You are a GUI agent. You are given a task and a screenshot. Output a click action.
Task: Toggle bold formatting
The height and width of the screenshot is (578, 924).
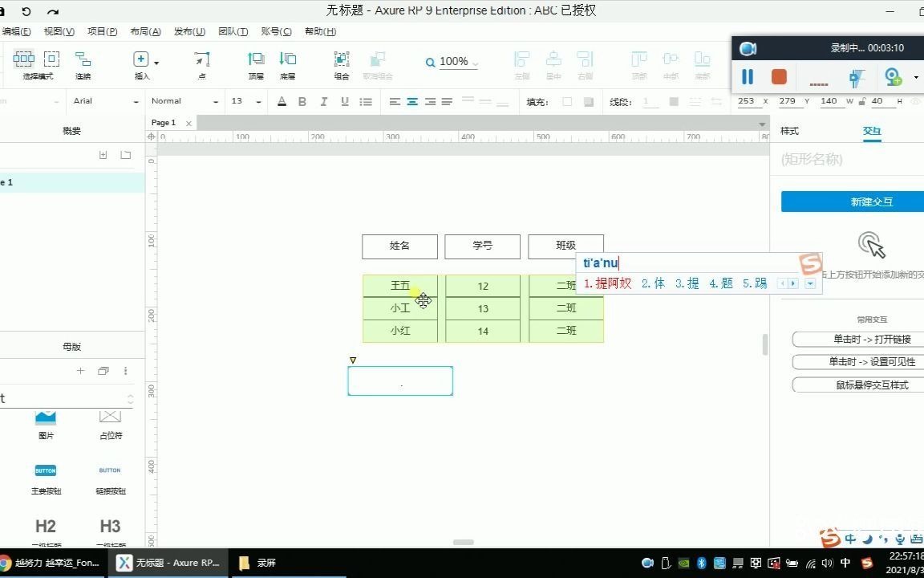click(x=302, y=101)
